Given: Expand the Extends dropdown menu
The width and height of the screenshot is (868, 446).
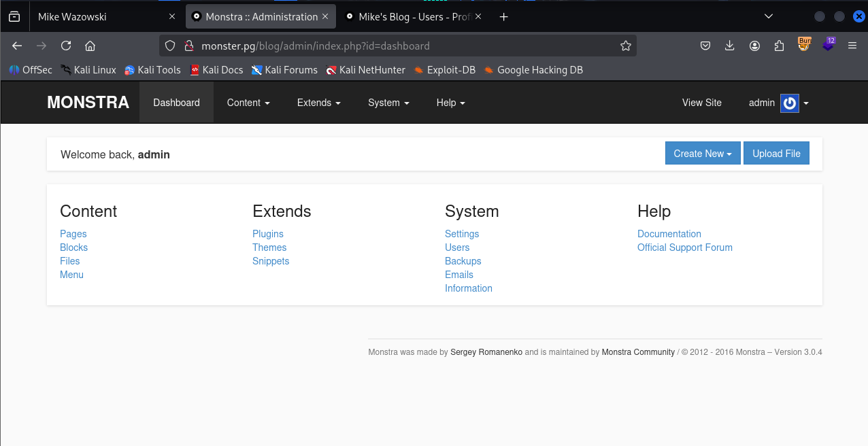Looking at the screenshot, I should click(x=319, y=103).
